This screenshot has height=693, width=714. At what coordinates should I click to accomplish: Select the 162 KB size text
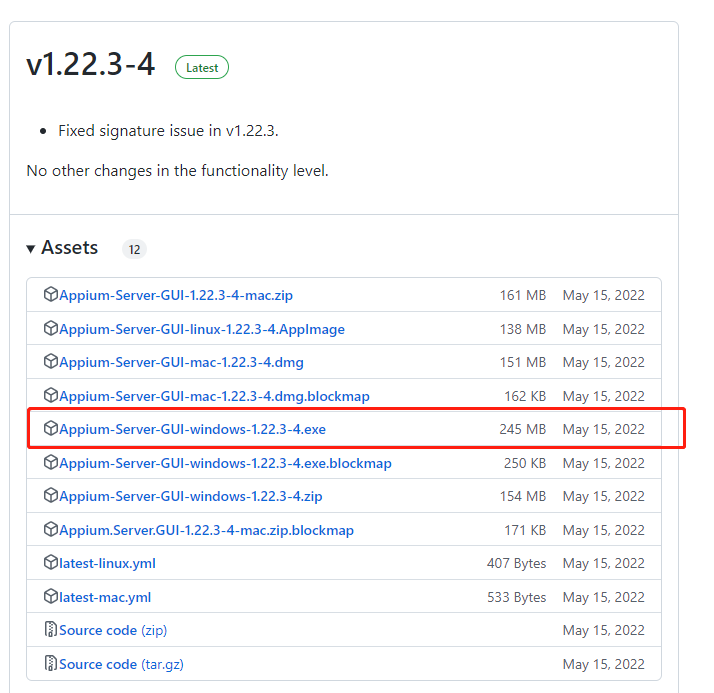tap(525, 396)
